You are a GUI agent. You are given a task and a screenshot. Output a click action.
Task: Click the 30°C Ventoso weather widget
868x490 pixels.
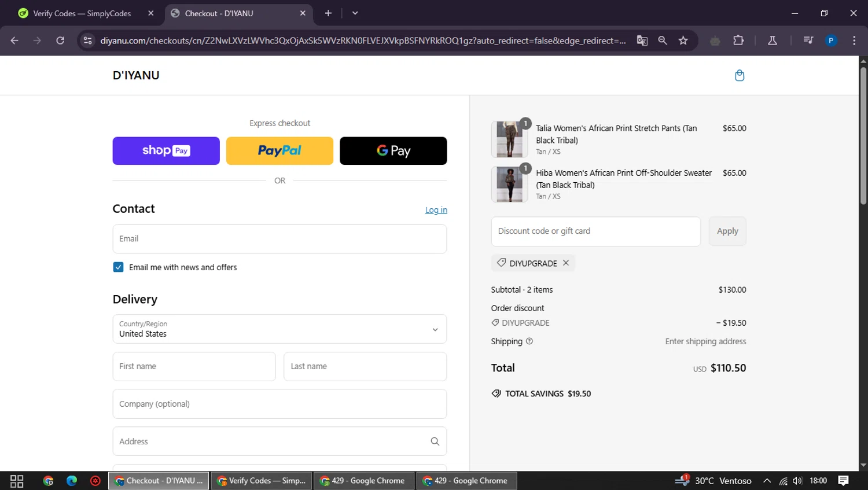[713, 481]
